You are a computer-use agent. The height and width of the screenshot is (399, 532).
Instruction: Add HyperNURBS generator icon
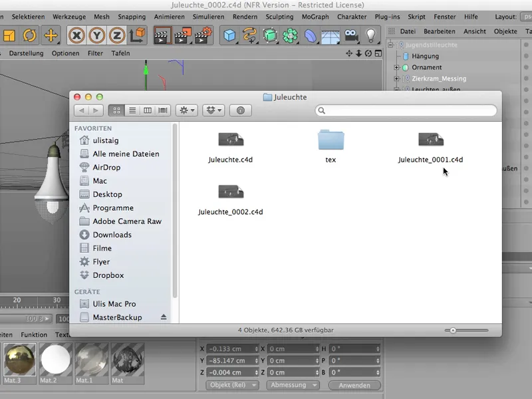coord(270,35)
